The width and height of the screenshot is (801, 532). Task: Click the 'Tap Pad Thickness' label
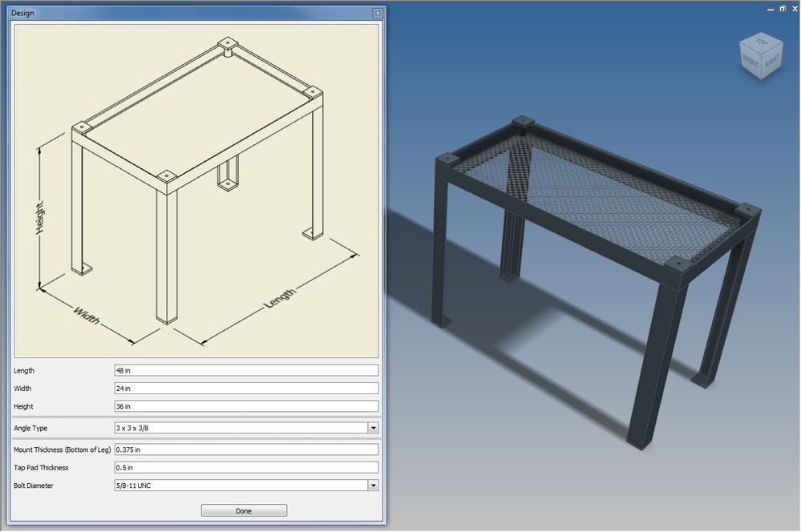[41, 468]
